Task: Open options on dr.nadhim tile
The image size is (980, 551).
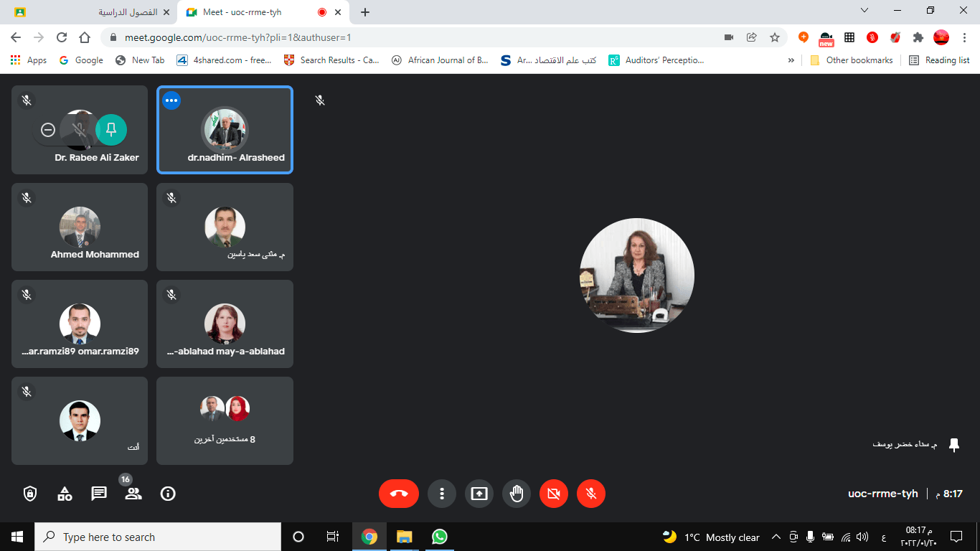Action: point(171,100)
